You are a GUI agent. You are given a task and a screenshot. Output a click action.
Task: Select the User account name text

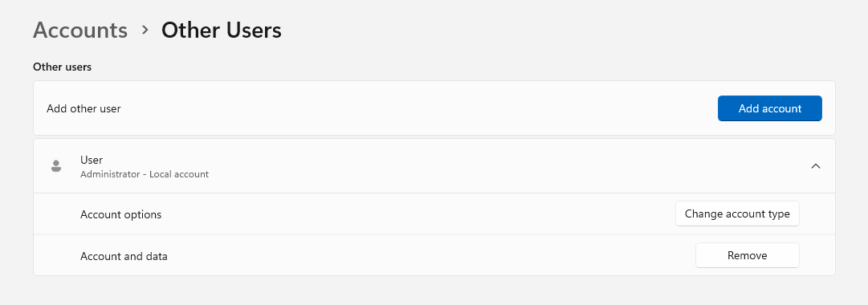pyautogui.click(x=92, y=160)
